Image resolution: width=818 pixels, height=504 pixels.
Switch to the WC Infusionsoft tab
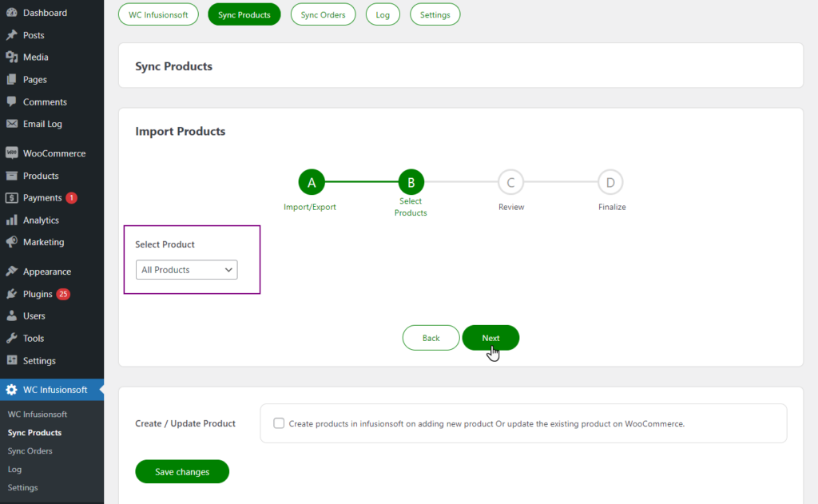(x=158, y=14)
